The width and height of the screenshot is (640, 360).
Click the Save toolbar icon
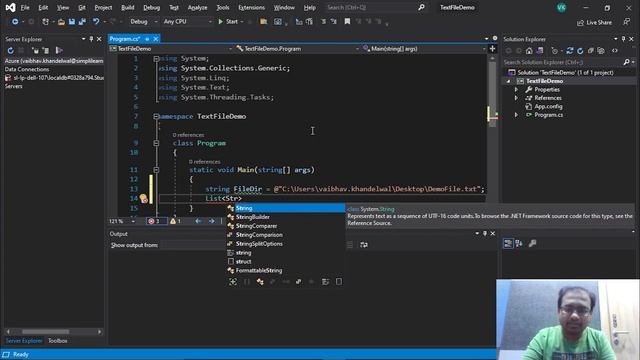click(x=72, y=22)
